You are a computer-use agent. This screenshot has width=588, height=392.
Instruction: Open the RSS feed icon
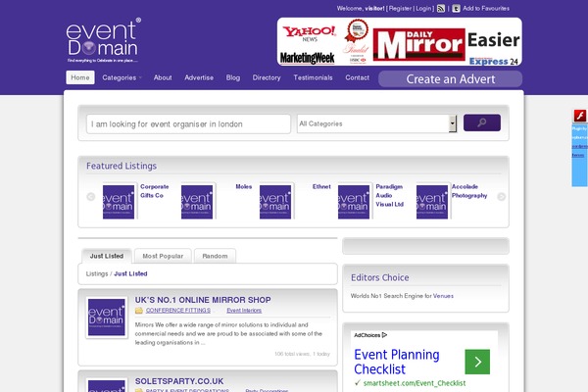(x=441, y=8)
